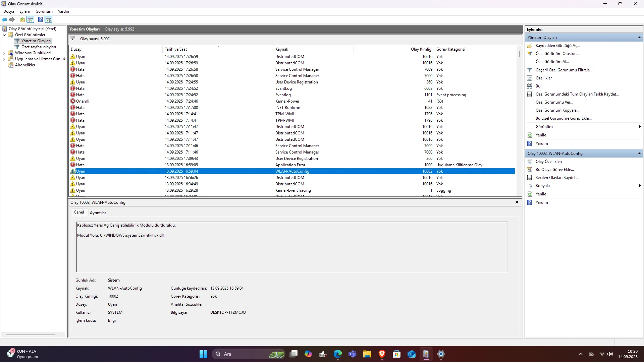The width and height of the screenshot is (644, 362).
Task: Click the back arrow toolbar icon
Action: click(4, 19)
